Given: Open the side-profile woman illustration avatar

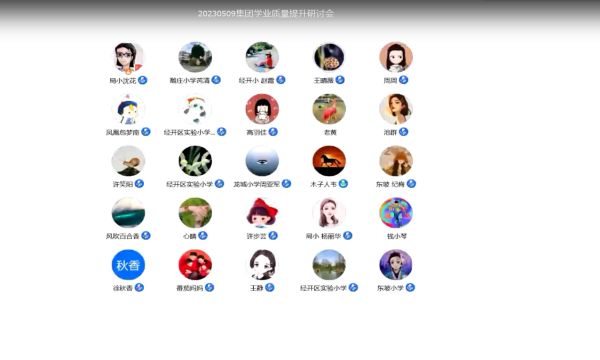Looking at the screenshot, I should 396,109.
